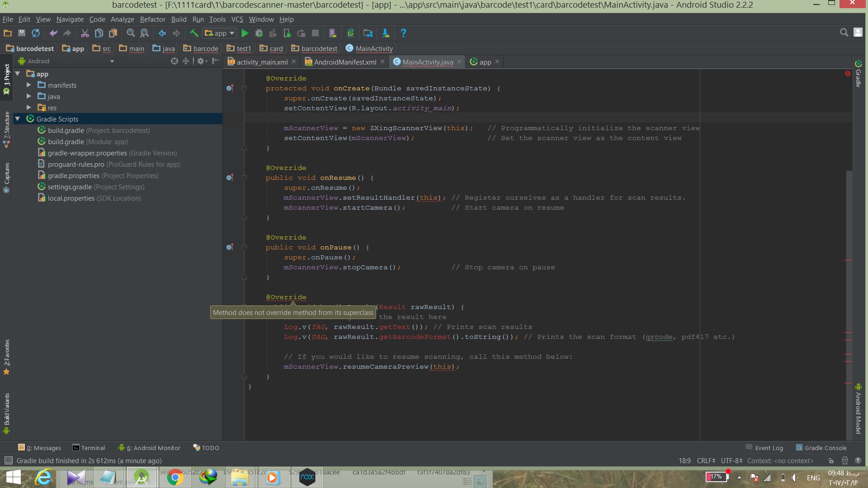Click Scroll from Source target icon

tap(174, 61)
